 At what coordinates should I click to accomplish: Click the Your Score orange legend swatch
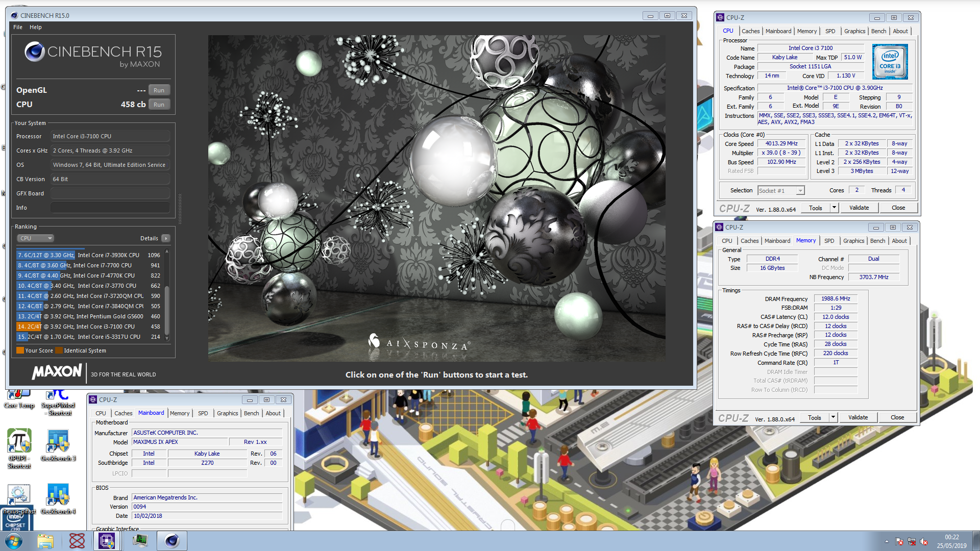point(20,350)
